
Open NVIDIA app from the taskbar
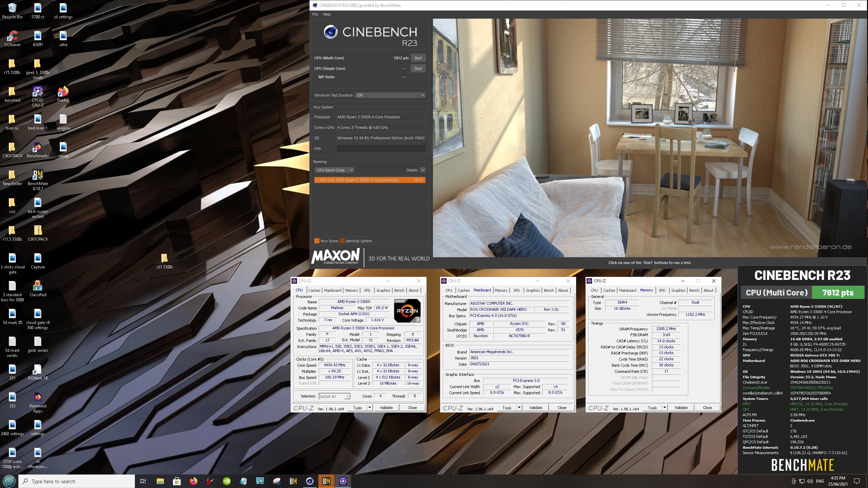click(x=227, y=481)
